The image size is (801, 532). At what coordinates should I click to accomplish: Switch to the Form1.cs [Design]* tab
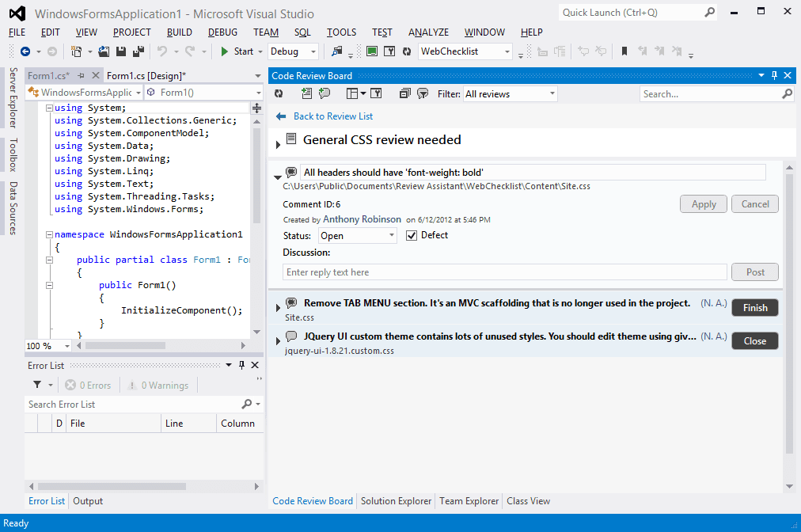tap(146, 76)
